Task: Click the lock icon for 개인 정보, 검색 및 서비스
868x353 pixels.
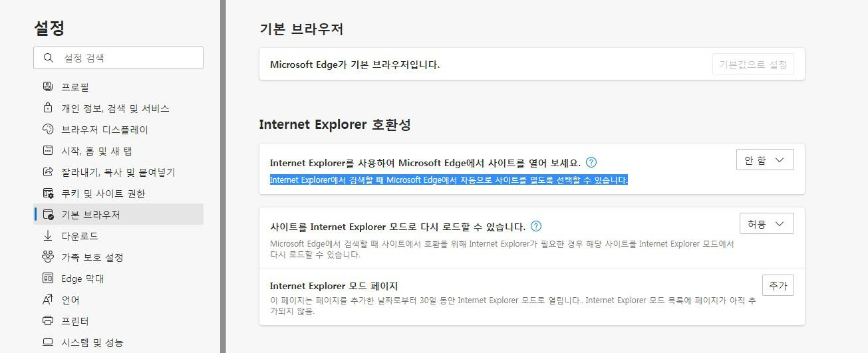Action: [x=48, y=108]
